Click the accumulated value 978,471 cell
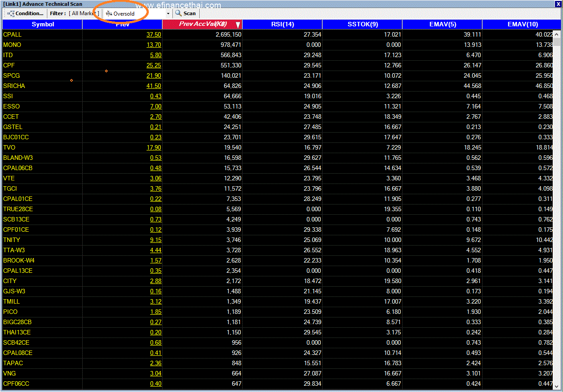563x392 pixels. click(x=230, y=45)
